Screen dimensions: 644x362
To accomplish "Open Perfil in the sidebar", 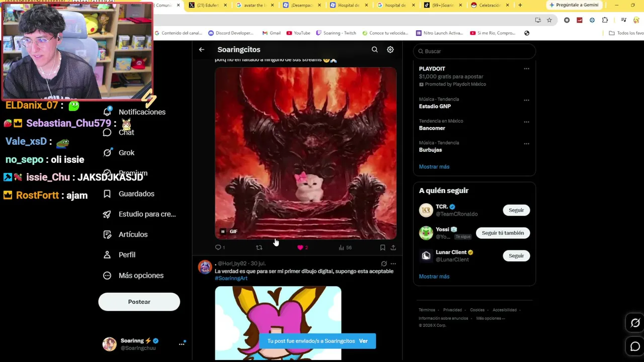I will click(x=119, y=255).
